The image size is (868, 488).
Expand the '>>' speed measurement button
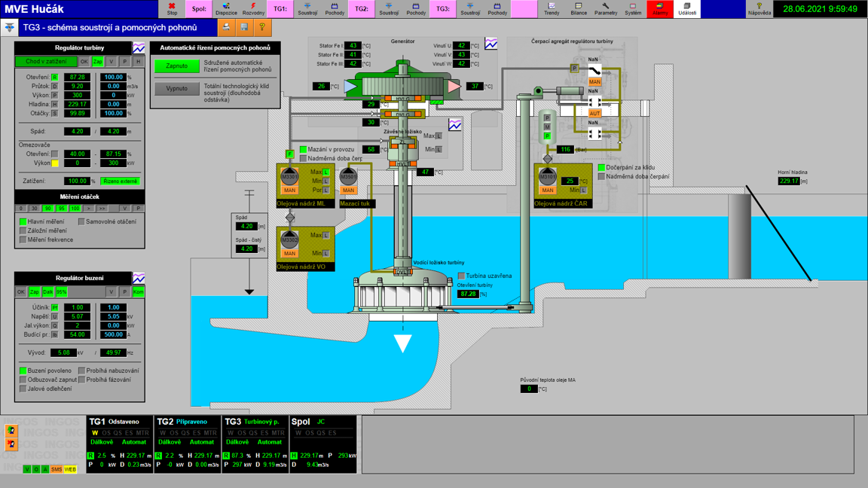[102, 209]
